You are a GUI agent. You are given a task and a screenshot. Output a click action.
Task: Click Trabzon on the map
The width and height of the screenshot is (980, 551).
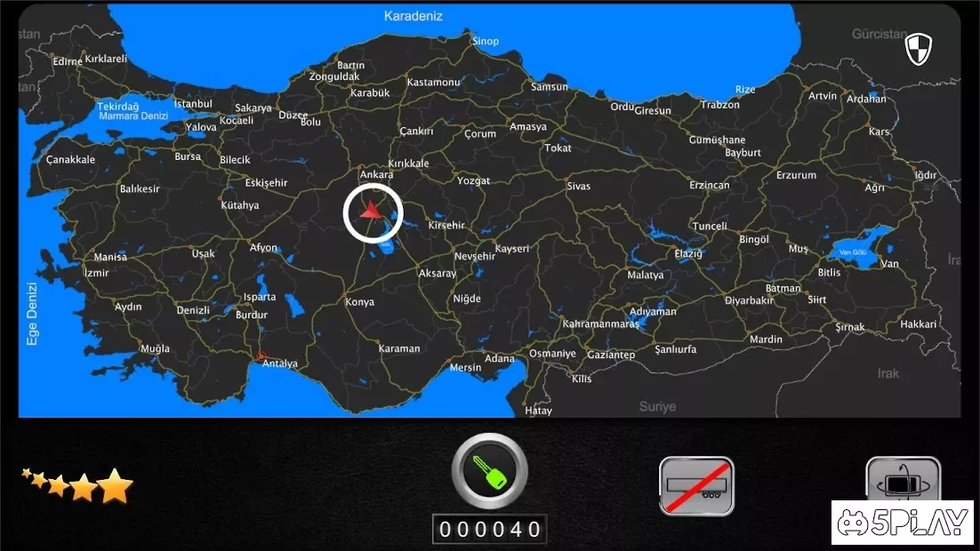coord(719,105)
